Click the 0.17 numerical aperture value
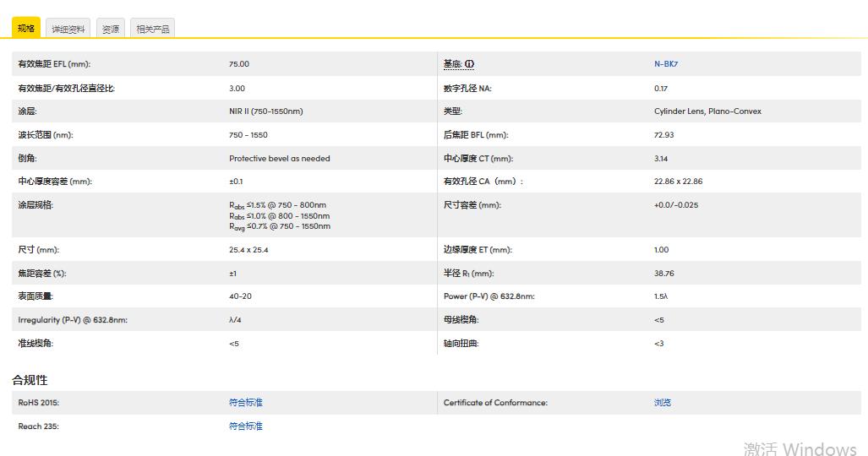The height and width of the screenshot is (456, 868). click(x=661, y=89)
